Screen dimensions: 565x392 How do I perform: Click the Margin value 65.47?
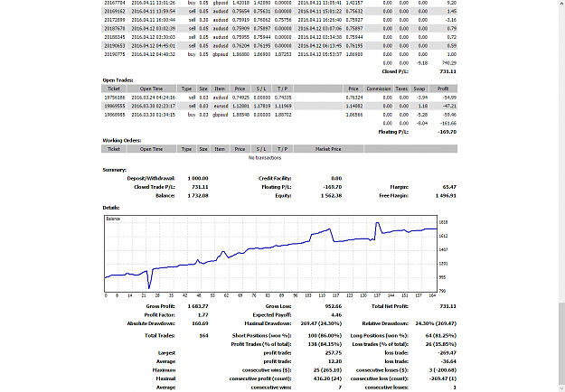tap(449, 187)
